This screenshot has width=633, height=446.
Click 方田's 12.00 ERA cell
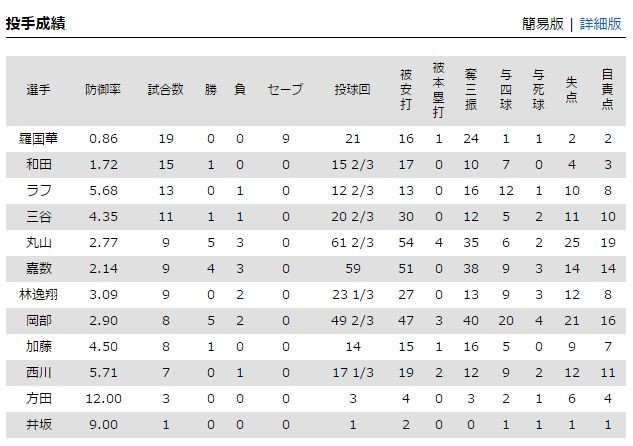tap(103, 398)
